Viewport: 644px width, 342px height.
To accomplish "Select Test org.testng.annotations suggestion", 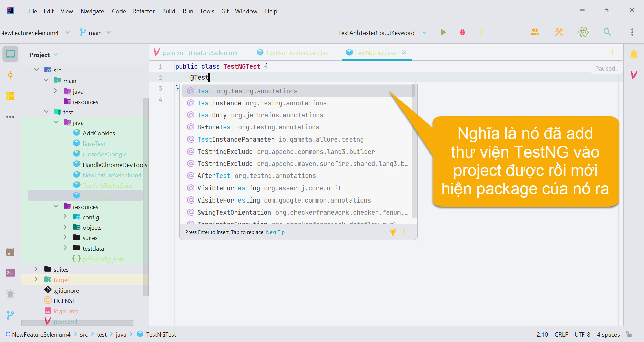I will click(x=299, y=91).
